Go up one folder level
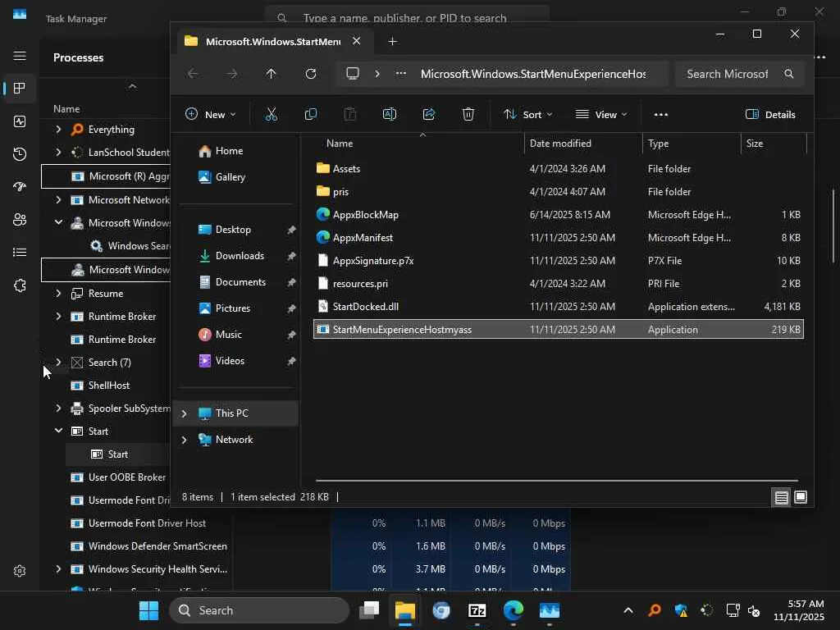This screenshot has width=840, height=630. pos(272,74)
